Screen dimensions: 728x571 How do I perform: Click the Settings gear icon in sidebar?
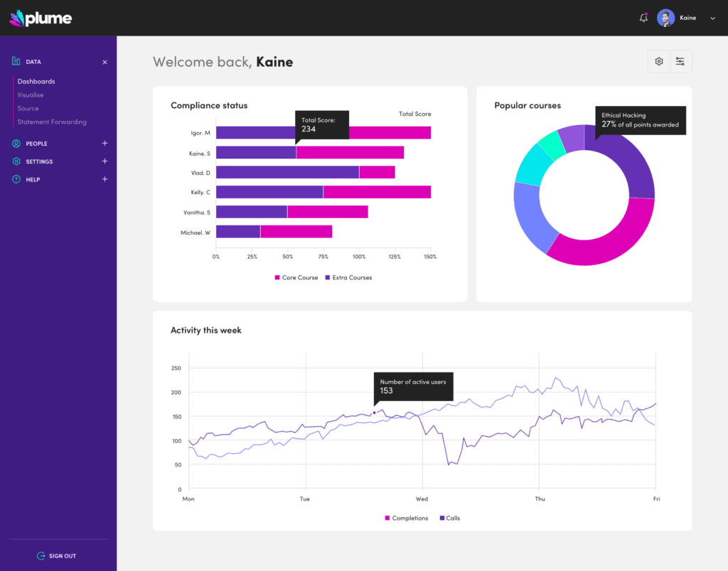point(16,161)
